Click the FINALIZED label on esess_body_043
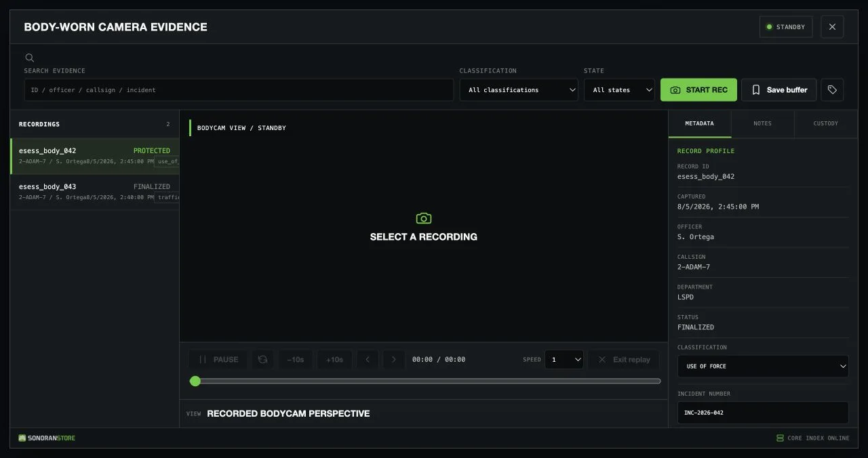 (x=152, y=187)
